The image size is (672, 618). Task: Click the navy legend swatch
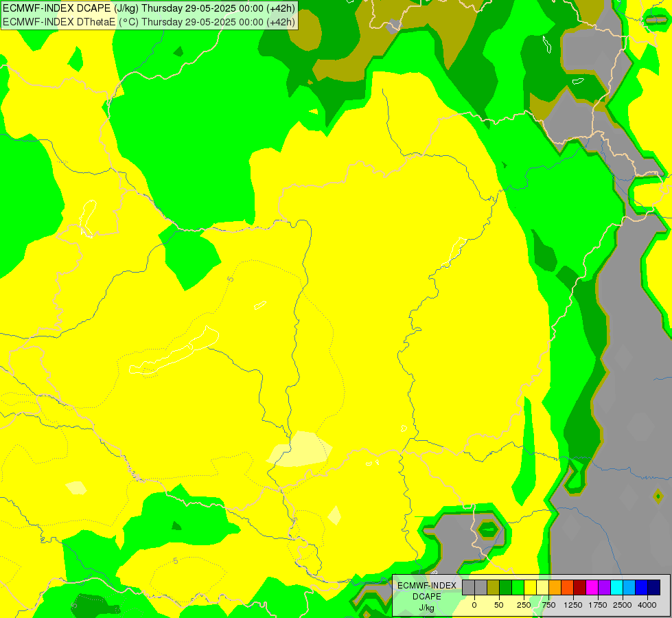654,587
